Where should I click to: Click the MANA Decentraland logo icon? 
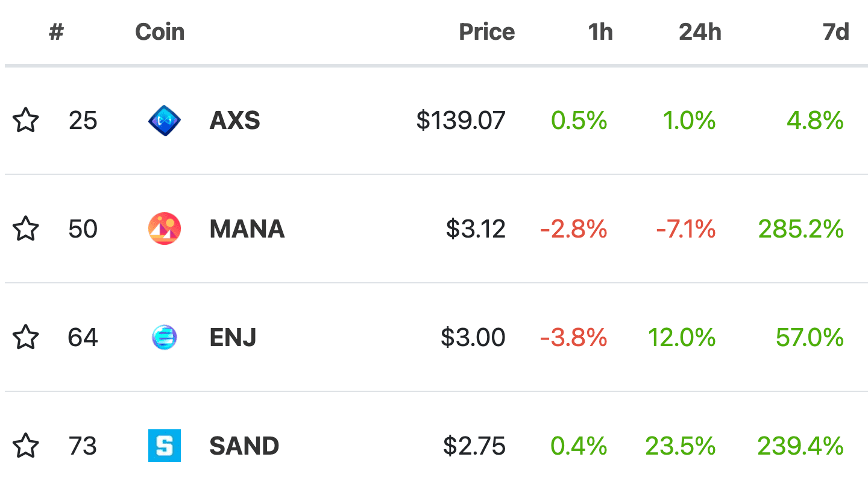(x=165, y=229)
